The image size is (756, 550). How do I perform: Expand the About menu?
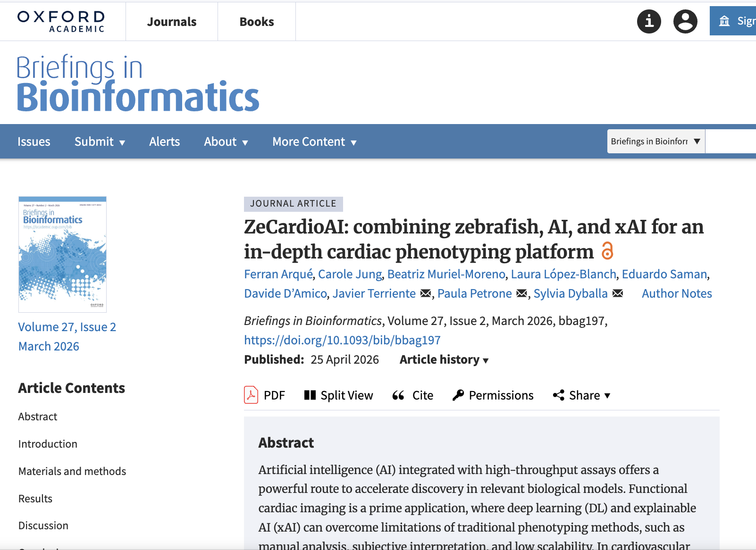coord(226,142)
